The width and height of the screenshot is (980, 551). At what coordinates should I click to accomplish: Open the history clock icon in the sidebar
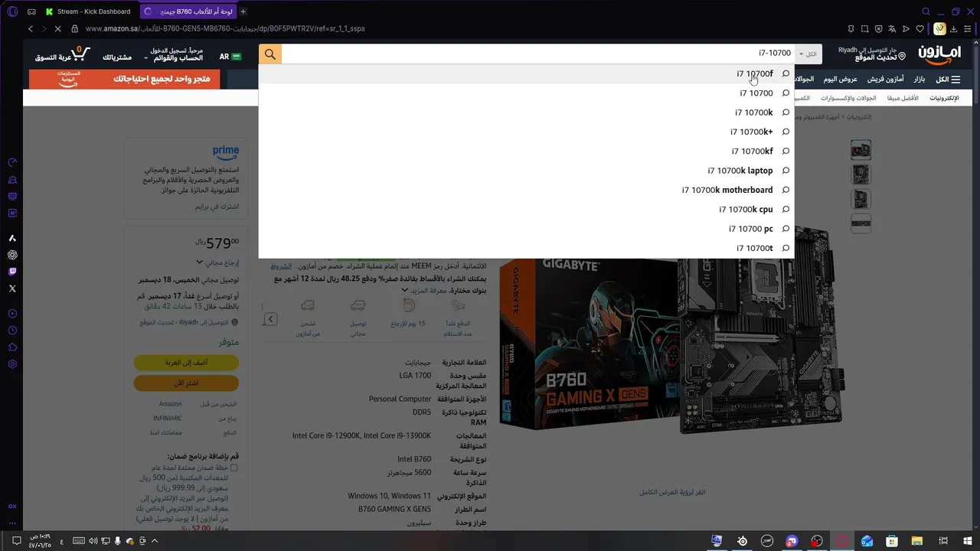point(12,331)
